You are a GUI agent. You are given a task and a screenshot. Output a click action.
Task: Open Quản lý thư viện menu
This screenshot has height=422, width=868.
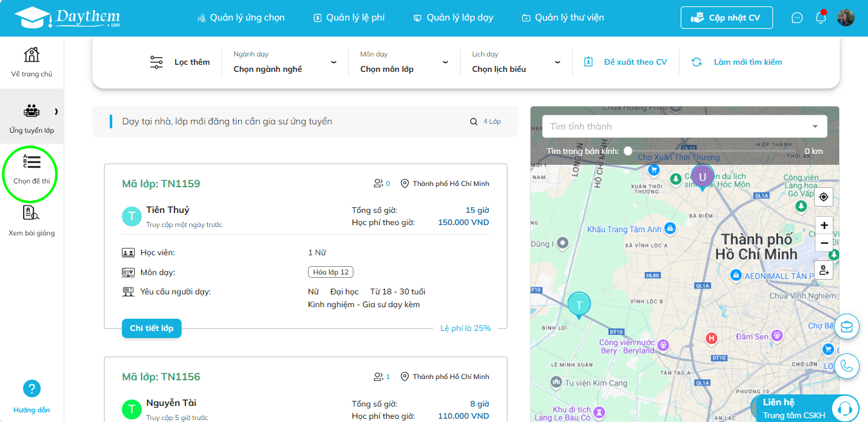[x=563, y=18]
